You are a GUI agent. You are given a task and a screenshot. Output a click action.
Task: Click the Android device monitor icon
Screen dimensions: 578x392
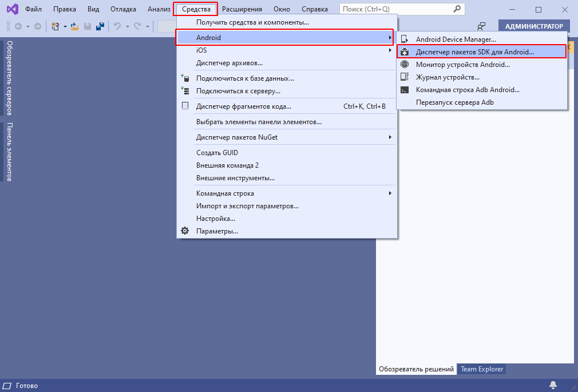pyautogui.click(x=405, y=65)
